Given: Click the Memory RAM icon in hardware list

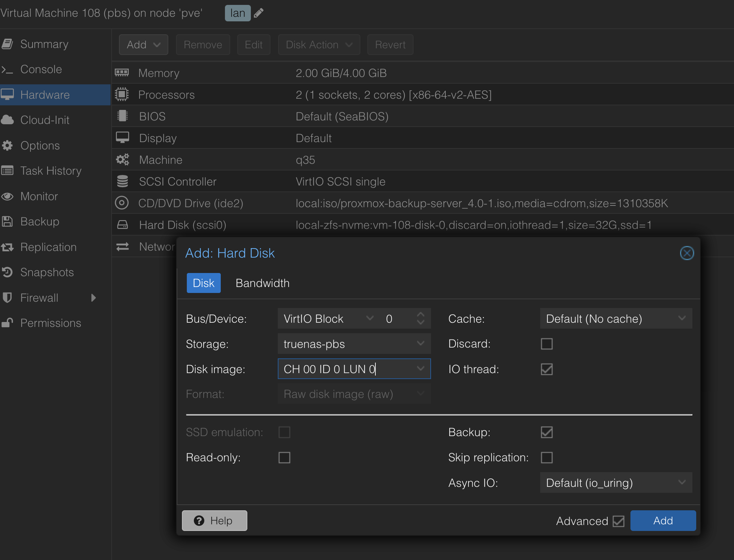Looking at the screenshot, I should point(122,73).
